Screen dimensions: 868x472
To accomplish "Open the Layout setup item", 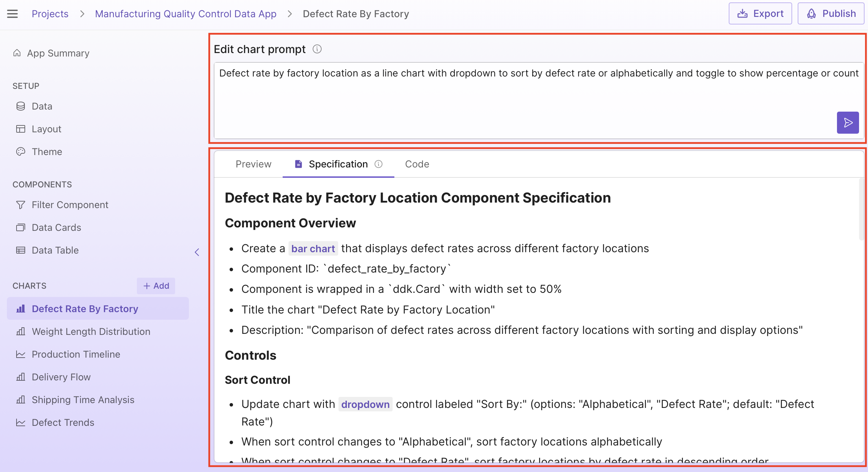I will coord(46,129).
